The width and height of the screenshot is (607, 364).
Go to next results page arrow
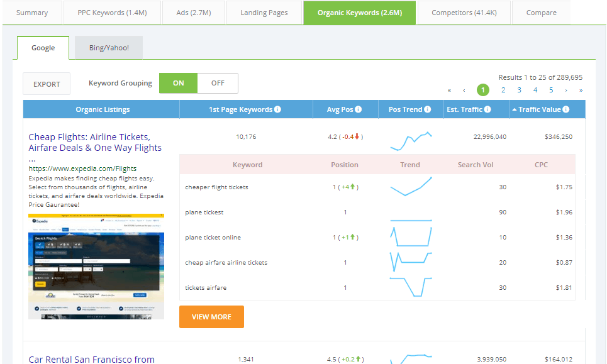(566, 91)
